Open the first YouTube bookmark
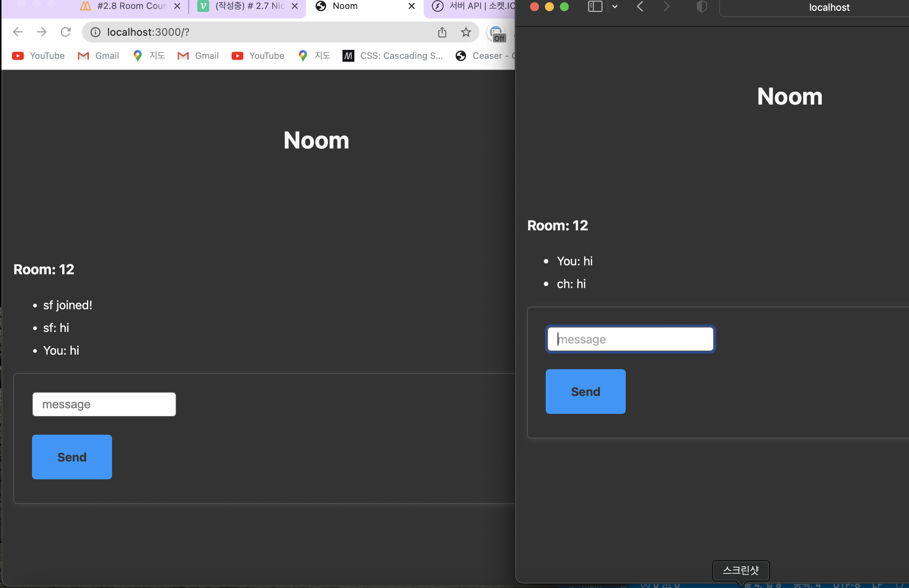 pyautogui.click(x=38, y=56)
